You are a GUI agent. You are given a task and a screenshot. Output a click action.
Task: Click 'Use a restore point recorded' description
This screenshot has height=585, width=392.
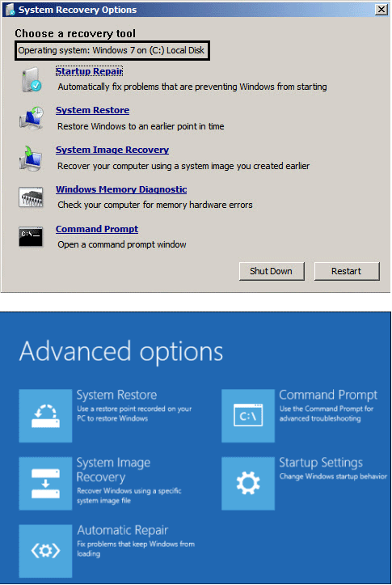click(x=134, y=413)
